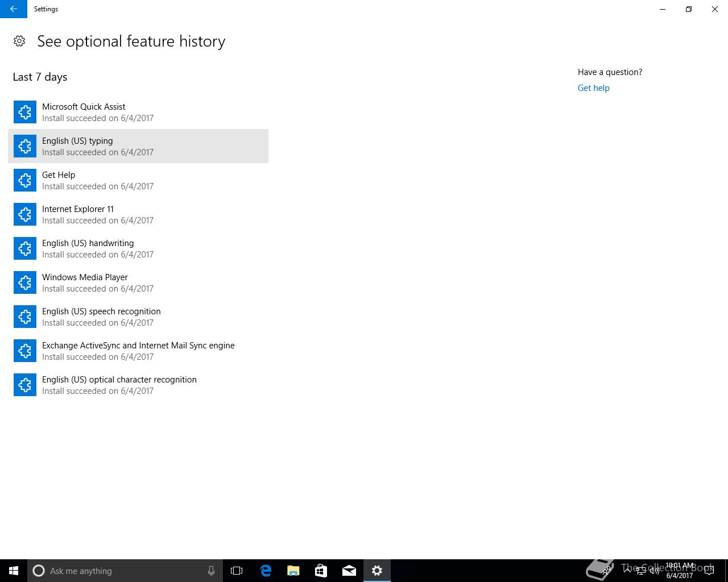Click the English (US) typing puzzle icon

25,146
